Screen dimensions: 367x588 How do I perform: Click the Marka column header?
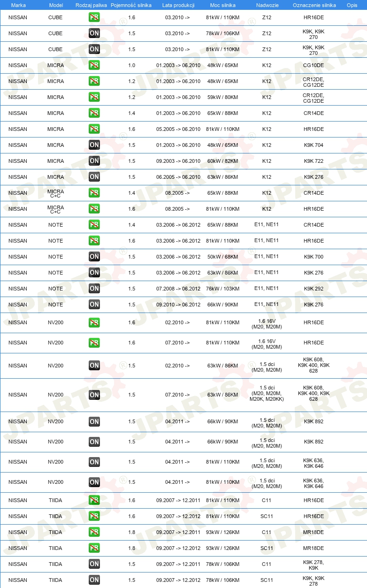point(18,5)
